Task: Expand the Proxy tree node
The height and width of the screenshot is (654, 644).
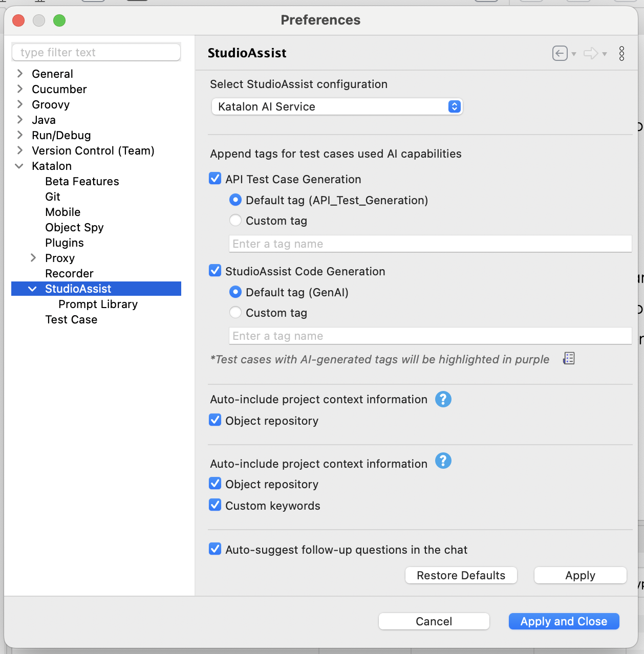Action: 33,257
